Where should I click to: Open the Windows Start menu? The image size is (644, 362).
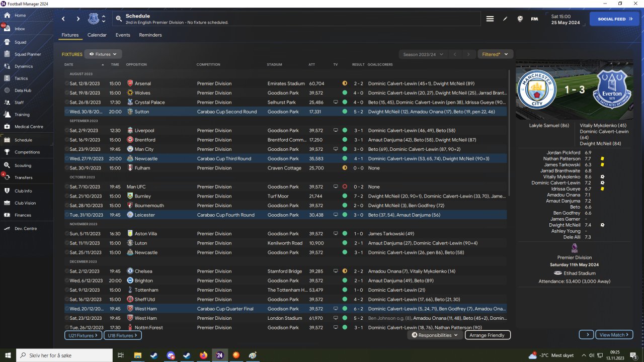coord(8,355)
